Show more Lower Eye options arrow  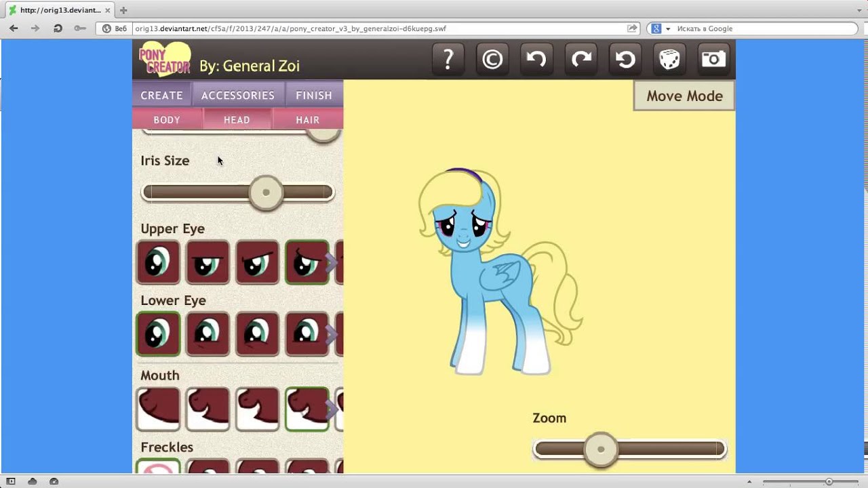click(x=332, y=335)
